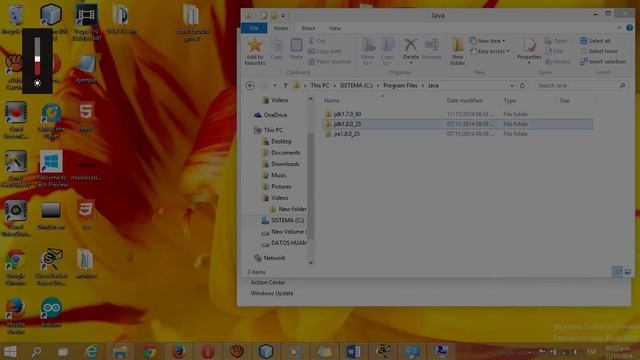Open Quick Access Toolbar customize arrow
This screenshot has height=360, width=640.
(283, 16)
